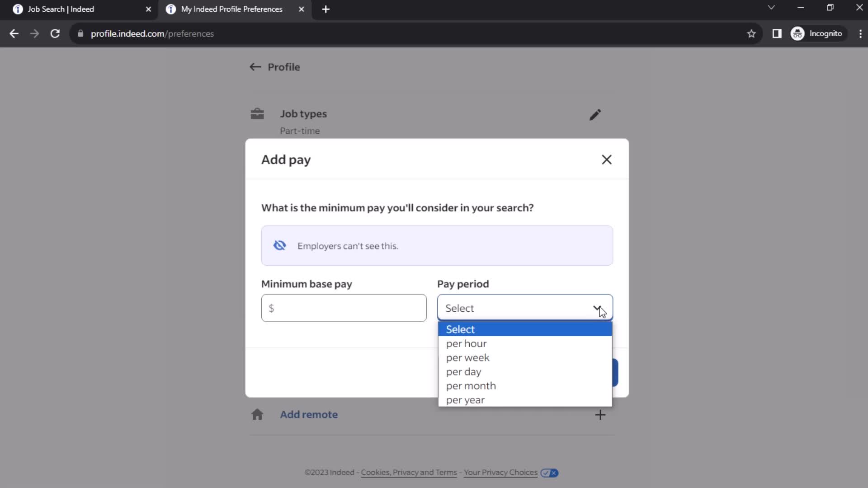Click the Indeed job search favicon icon
The height and width of the screenshot is (488, 868).
point(17,9)
